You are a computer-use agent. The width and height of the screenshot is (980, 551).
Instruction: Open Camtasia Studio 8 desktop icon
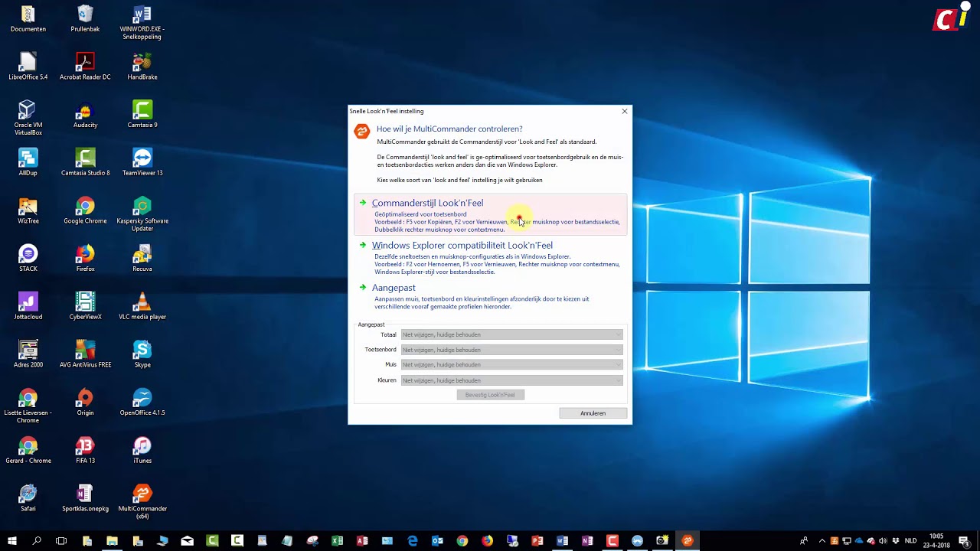pos(85,162)
